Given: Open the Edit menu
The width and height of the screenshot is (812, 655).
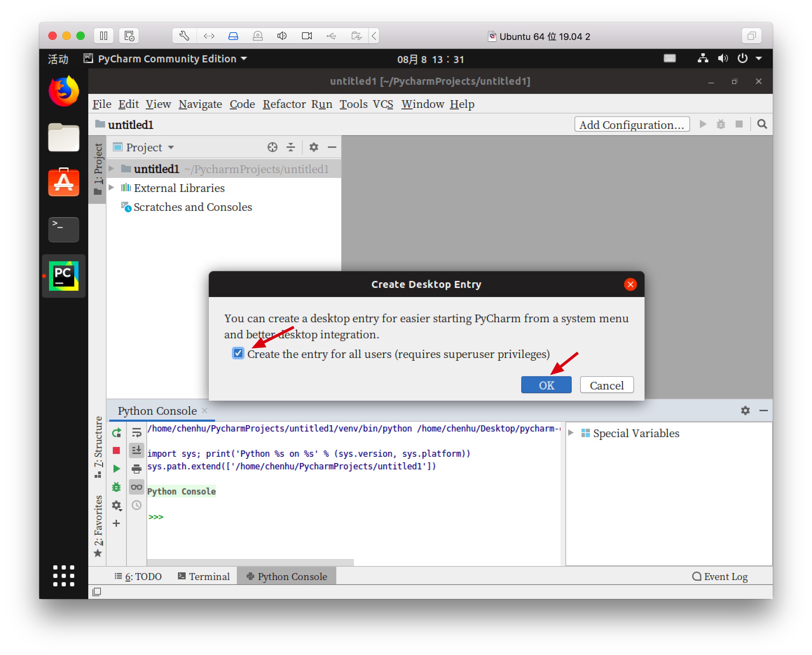Looking at the screenshot, I should tap(128, 104).
